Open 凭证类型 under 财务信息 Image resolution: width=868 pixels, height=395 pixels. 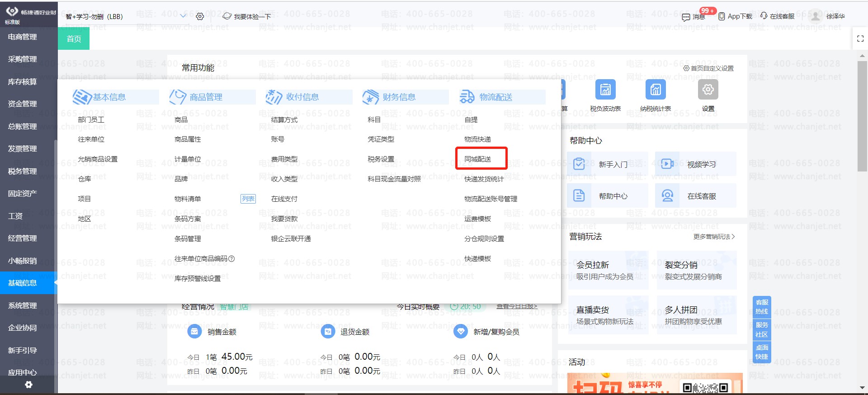click(381, 139)
